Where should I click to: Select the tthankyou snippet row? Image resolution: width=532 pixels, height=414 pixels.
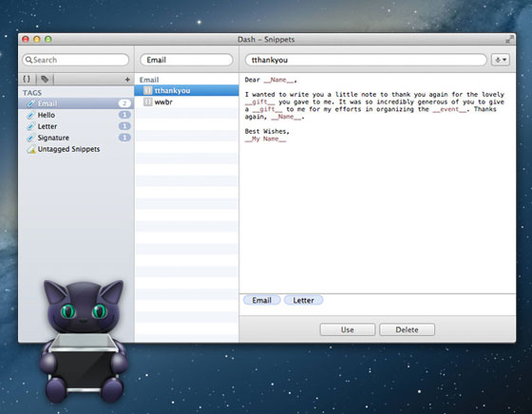point(186,90)
